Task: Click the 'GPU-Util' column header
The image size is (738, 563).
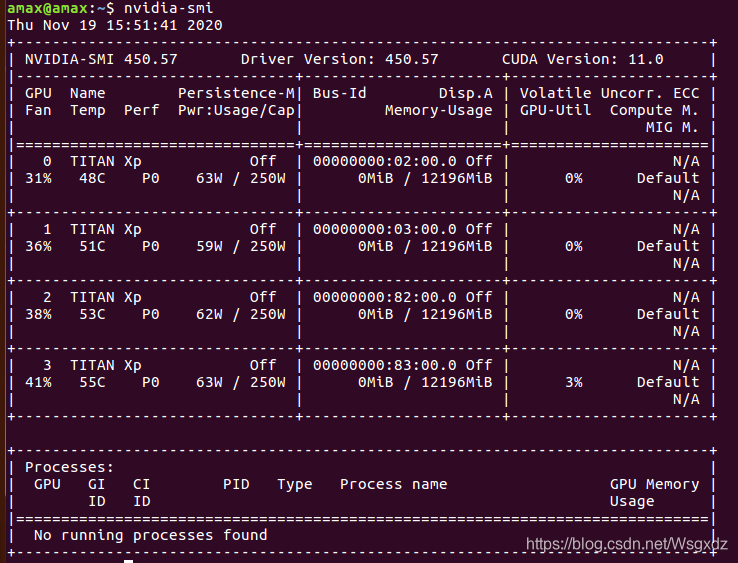Action: pos(555,110)
